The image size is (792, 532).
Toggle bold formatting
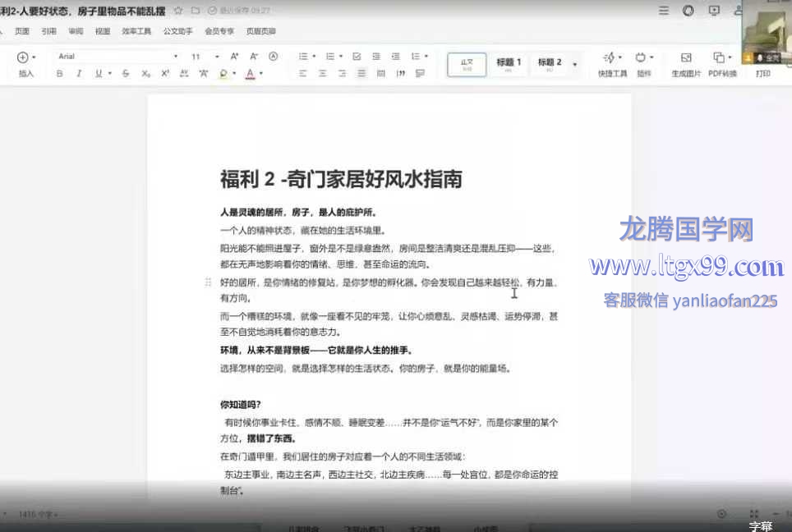pos(59,73)
